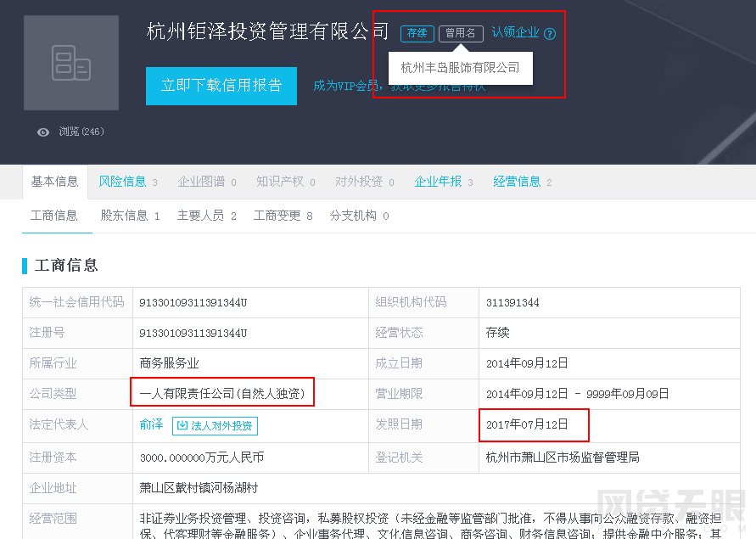Image resolution: width=756 pixels, height=539 pixels.
Task: Click the company logo placeholder image
Action: pos(71,63)
